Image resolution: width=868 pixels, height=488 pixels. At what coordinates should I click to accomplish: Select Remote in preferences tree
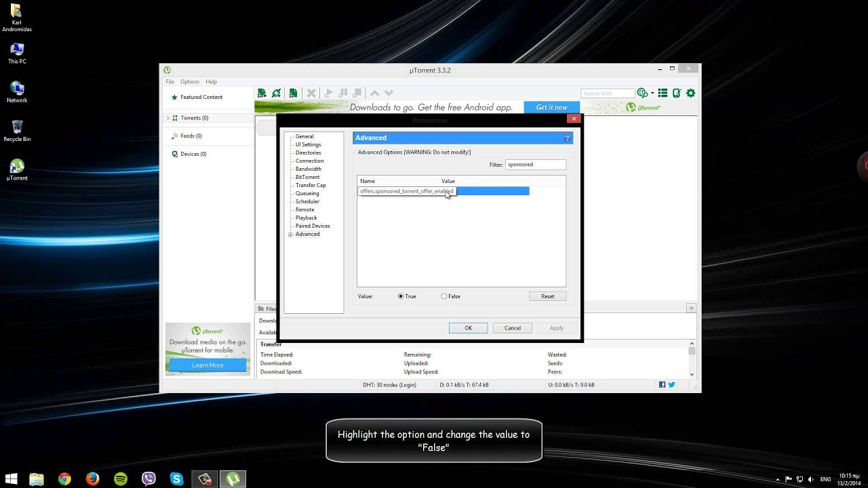click(304, 209)
